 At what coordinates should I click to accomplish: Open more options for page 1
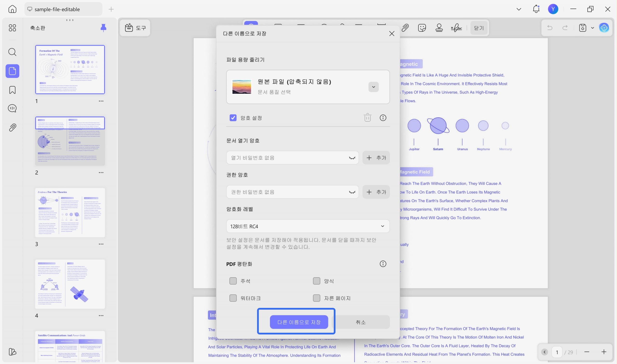click(101, 101)
